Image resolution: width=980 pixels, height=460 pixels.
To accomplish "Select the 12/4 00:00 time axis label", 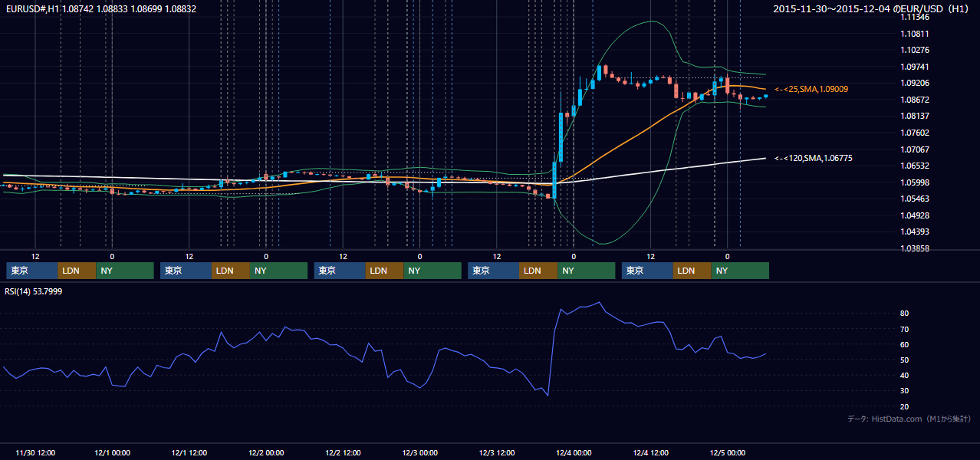I will (x=574, y=452).
